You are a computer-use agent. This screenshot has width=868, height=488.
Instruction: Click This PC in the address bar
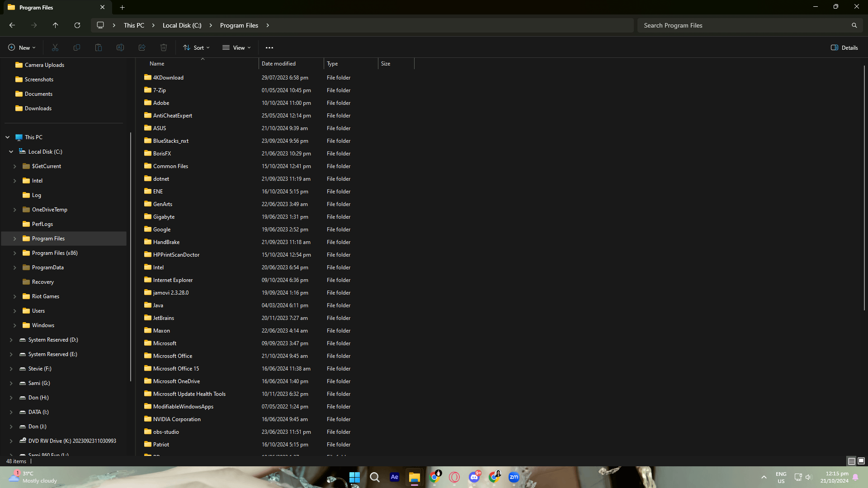tap(134, 25)
